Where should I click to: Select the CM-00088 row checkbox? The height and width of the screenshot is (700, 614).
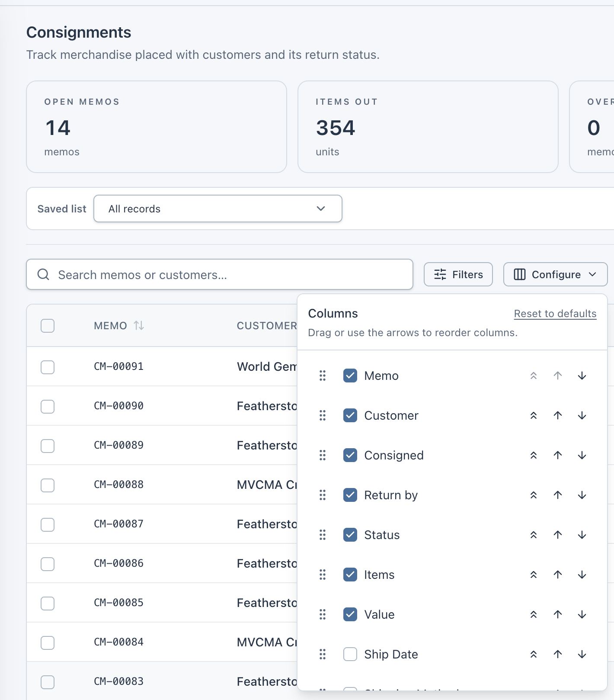(x=48, y=485)
